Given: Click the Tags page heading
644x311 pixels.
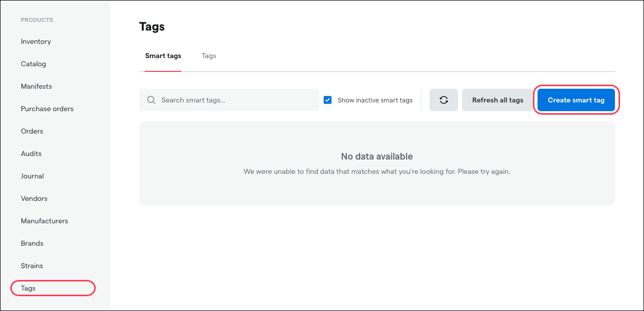Looking at the screenshot, I should pyautogui.click(x=152, y=27).
